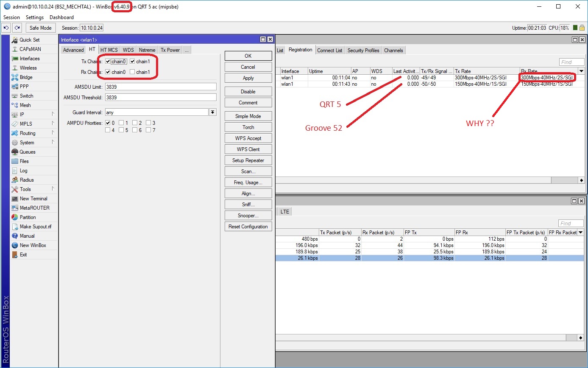Show more tabs with the ellipsis tab
The image size is (588, 368).
(187, 50)
